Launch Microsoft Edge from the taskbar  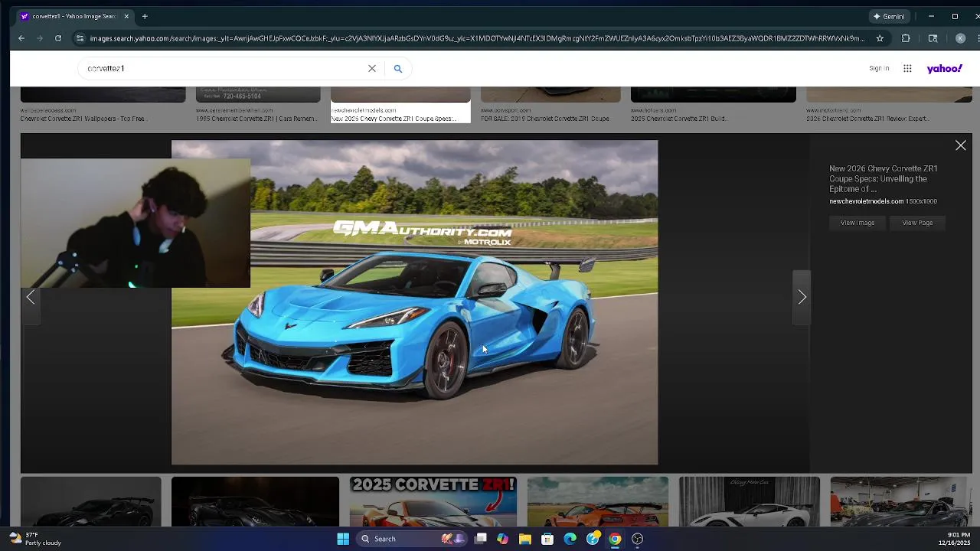[x=570, y=539]
